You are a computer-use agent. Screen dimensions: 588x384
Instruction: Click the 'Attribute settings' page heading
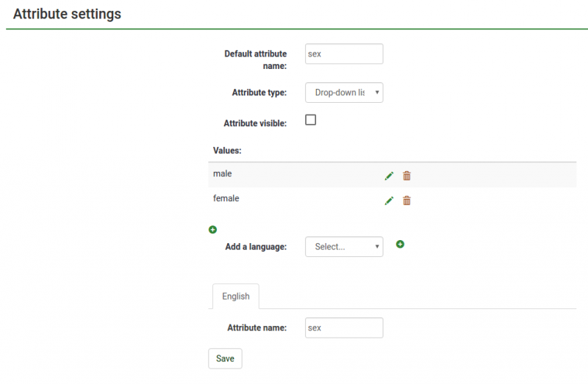tap(67, 14)
